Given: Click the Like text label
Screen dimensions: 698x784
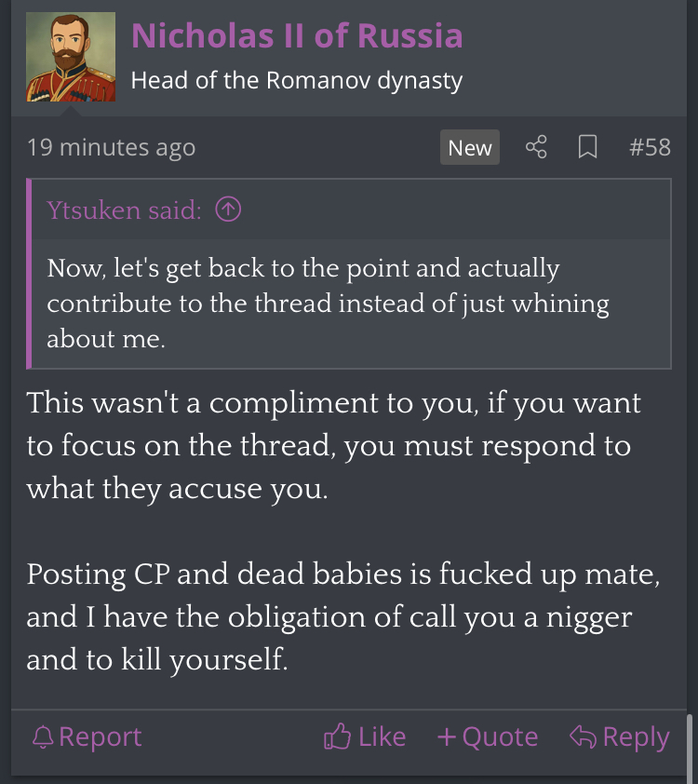Looking at the screenshot, I should (383, 737).
